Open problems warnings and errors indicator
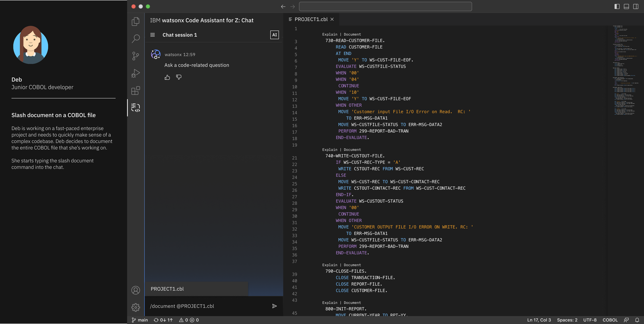 click(189, 320)
